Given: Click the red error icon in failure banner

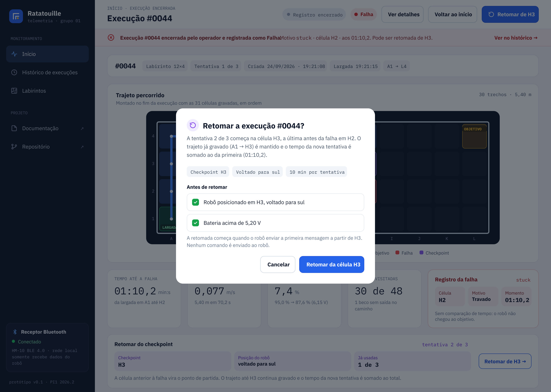Looking at the screenshot, I should [111, 38].
